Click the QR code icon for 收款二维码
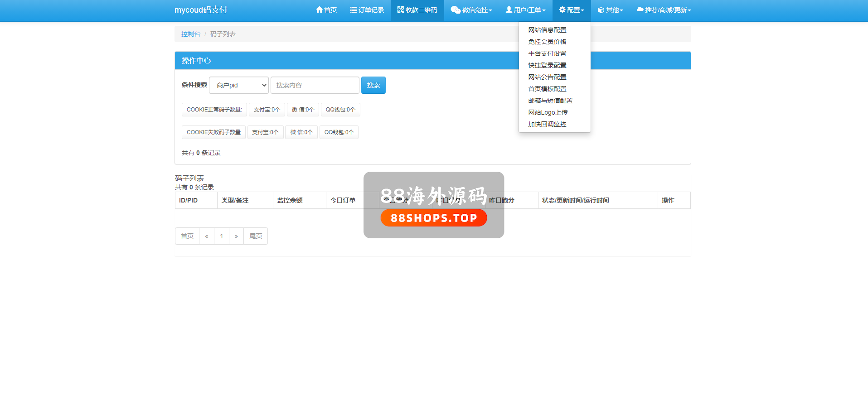This screenshot has width=868, height=410. pyautogui.click(x=401, y=10)
